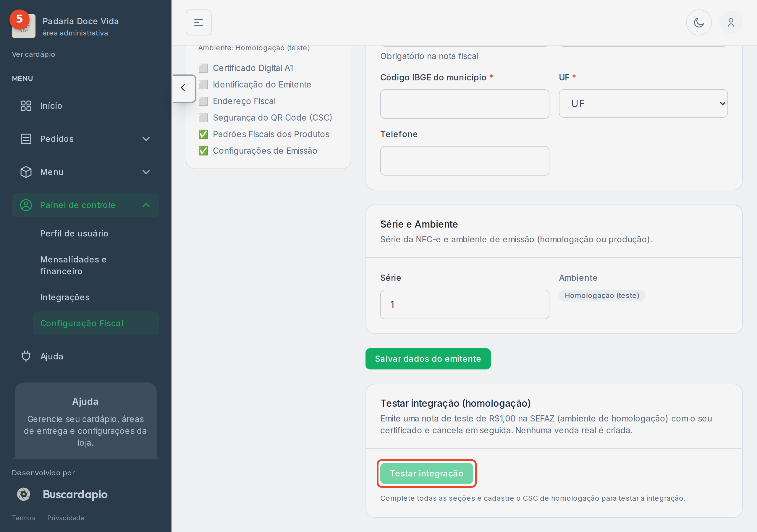Click the Buscardapio logo icon
757x532 pixels.
[24, 494]
